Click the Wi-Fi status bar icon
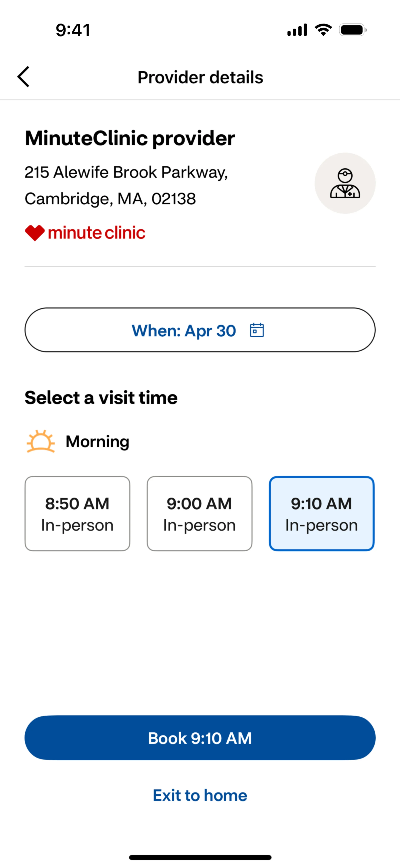The width and height of the screenshot is (400, 868). point(323,30)
